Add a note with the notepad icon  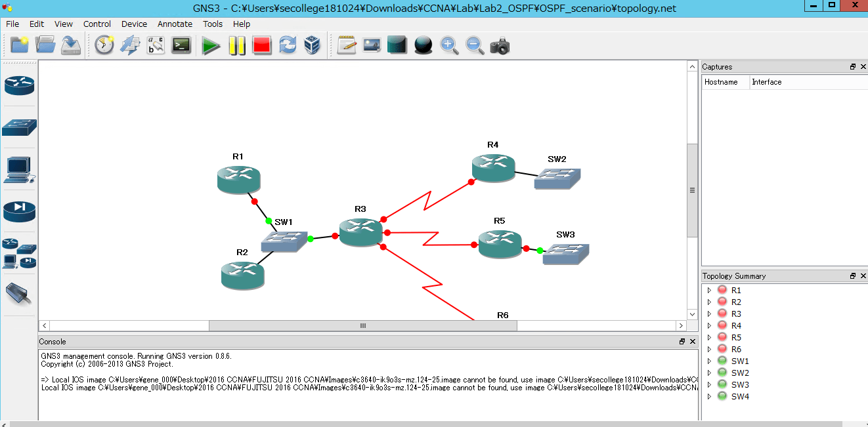pos(347,45)
